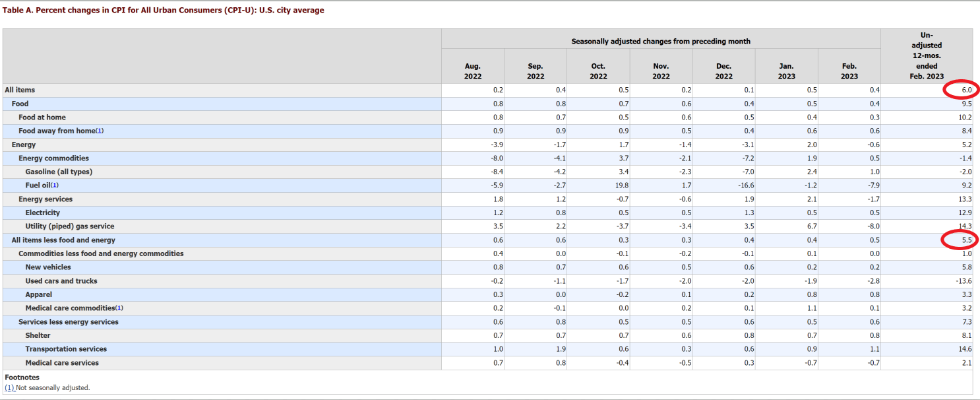
Task: Click the Shelter row label
Action: coord(38,335)
